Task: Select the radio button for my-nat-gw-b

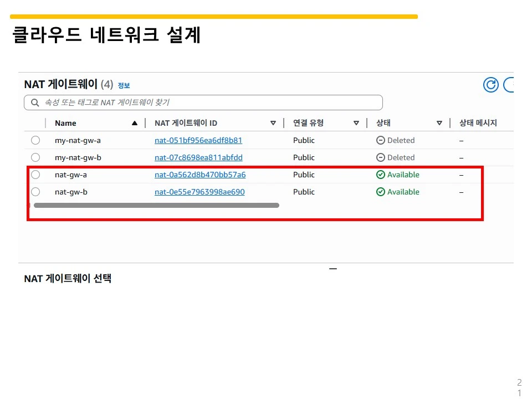Action: pyautogui.click(x=35, y=157)
